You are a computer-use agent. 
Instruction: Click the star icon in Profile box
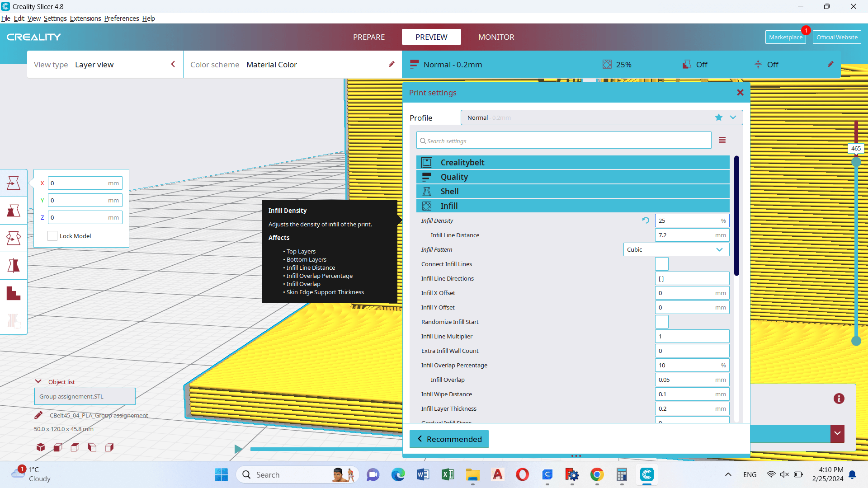(x=719, y=117)
